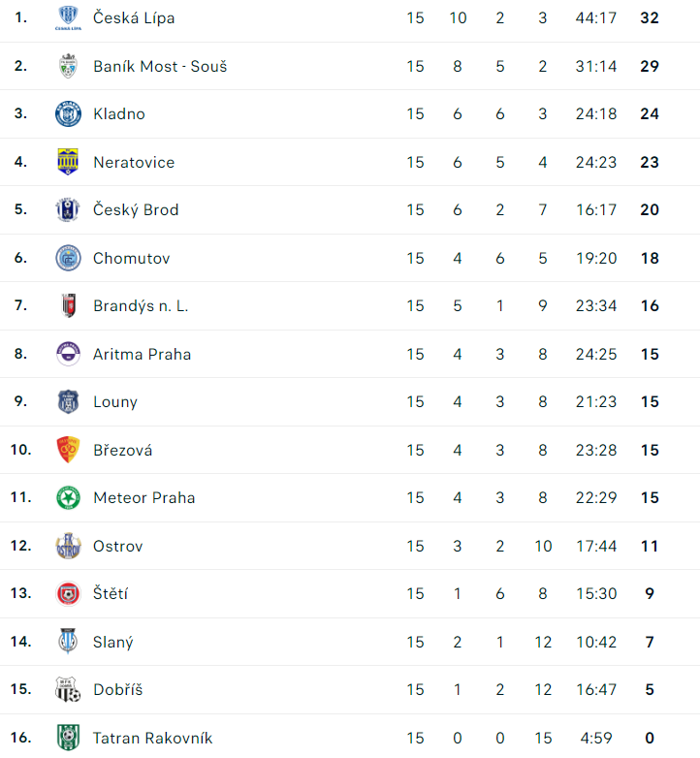Click the Louny club badge
Image resolution: width=700 pixels, height=758 pixels.
(x=68, y=402)
